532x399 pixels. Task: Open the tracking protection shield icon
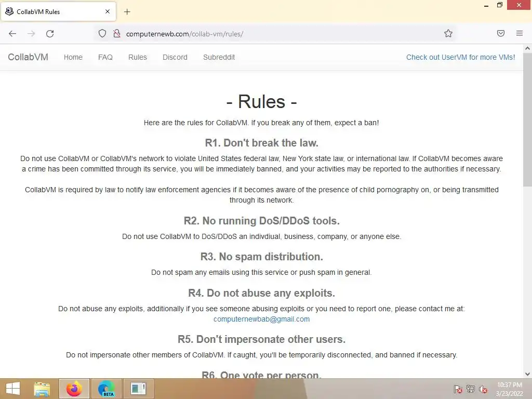click(x=102, y=34)
